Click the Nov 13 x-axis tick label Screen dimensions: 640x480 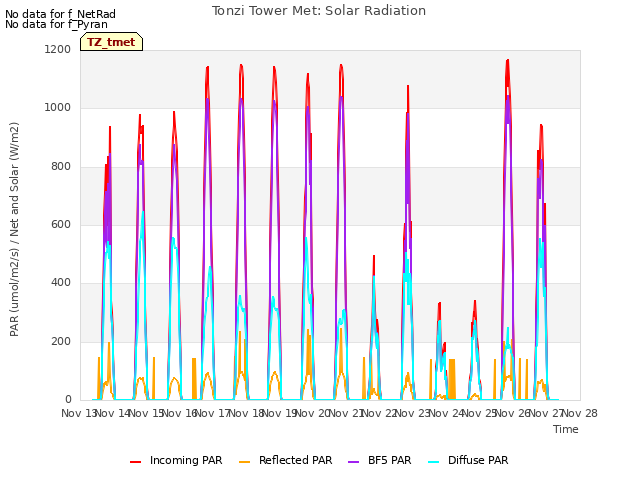pos(78,413)
